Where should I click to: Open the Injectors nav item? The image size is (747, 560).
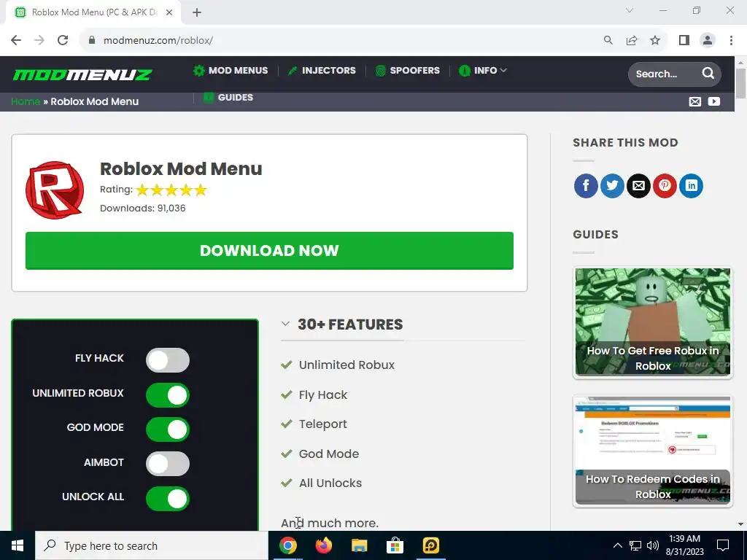(322, 71)
